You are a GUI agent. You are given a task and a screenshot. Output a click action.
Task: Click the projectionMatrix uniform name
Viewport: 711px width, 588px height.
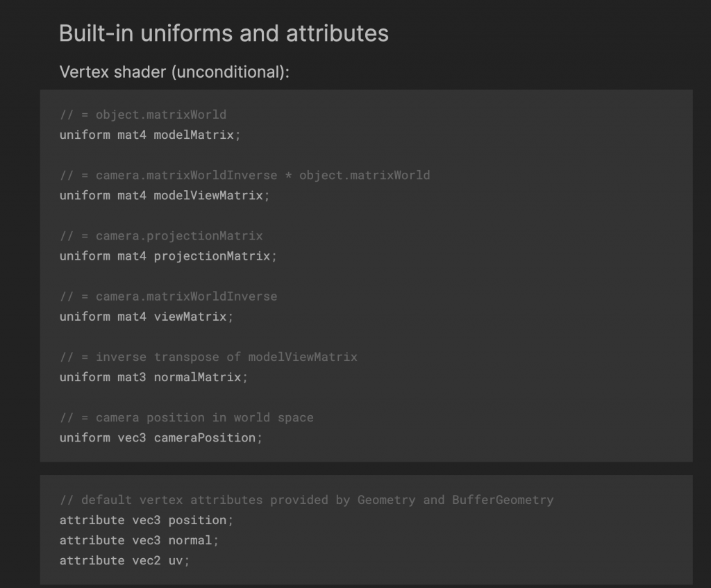tap(212, 256)
